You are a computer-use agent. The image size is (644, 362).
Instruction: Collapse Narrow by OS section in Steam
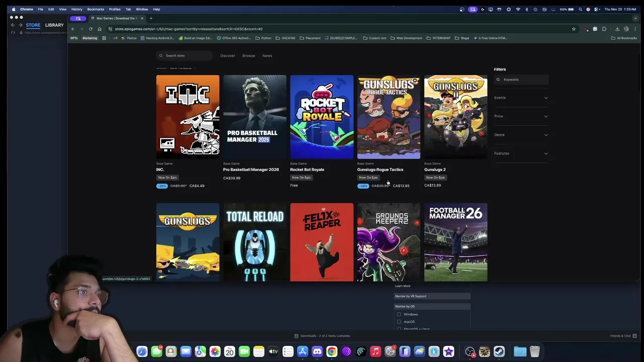(432, 306)
